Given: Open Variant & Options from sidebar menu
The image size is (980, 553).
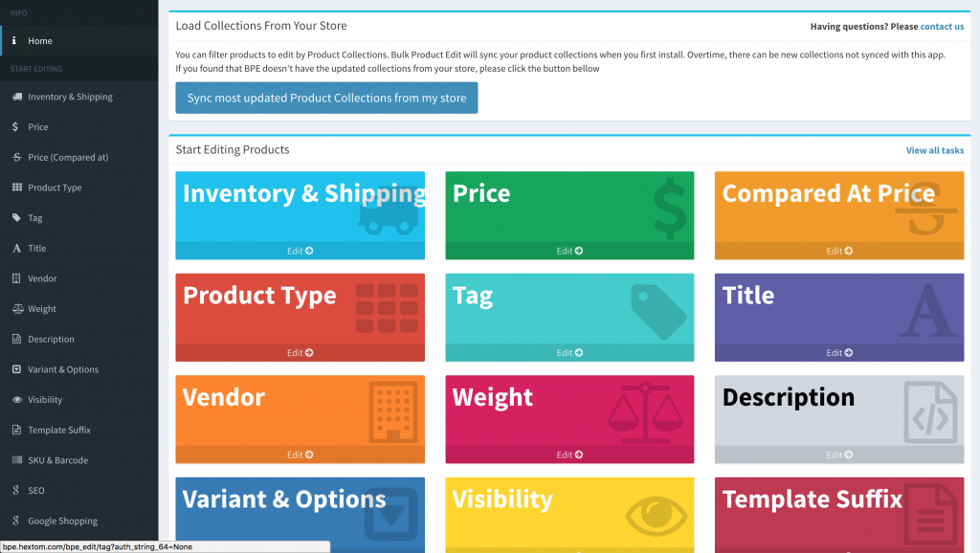Looking at the screenshot, I should (79, 369).
